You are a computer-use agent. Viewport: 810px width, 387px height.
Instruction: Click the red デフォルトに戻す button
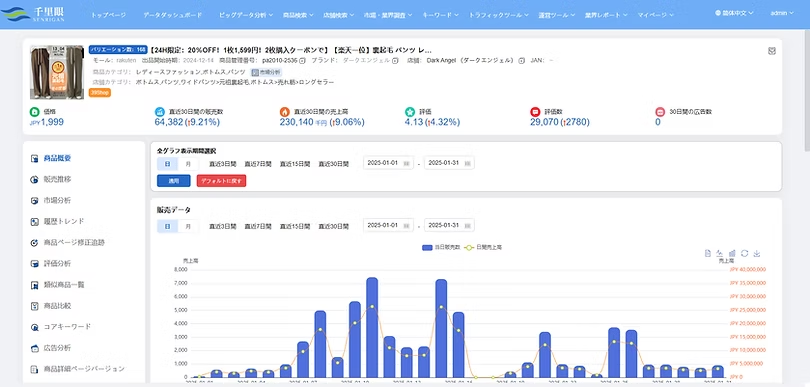point(221,181)
